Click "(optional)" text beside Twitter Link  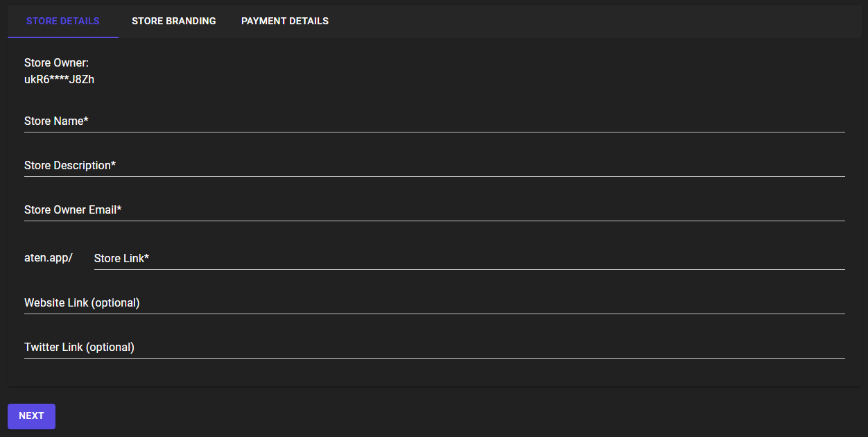click(110, 348)
